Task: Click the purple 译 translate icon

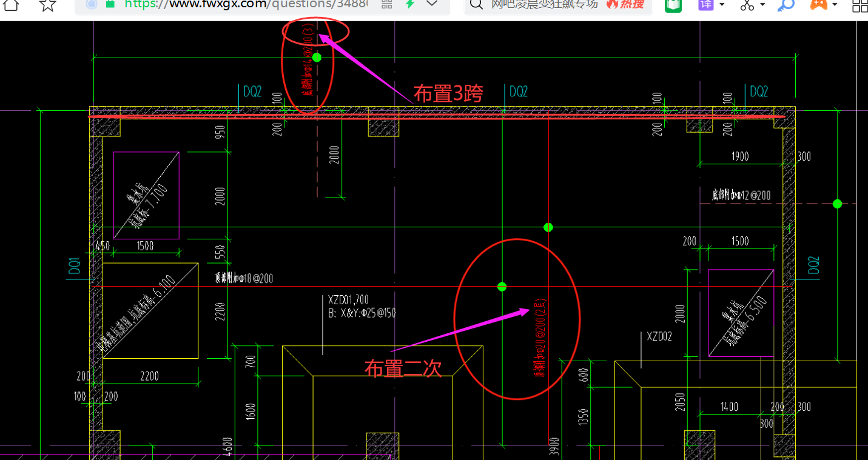Action: tap(707, 5)
